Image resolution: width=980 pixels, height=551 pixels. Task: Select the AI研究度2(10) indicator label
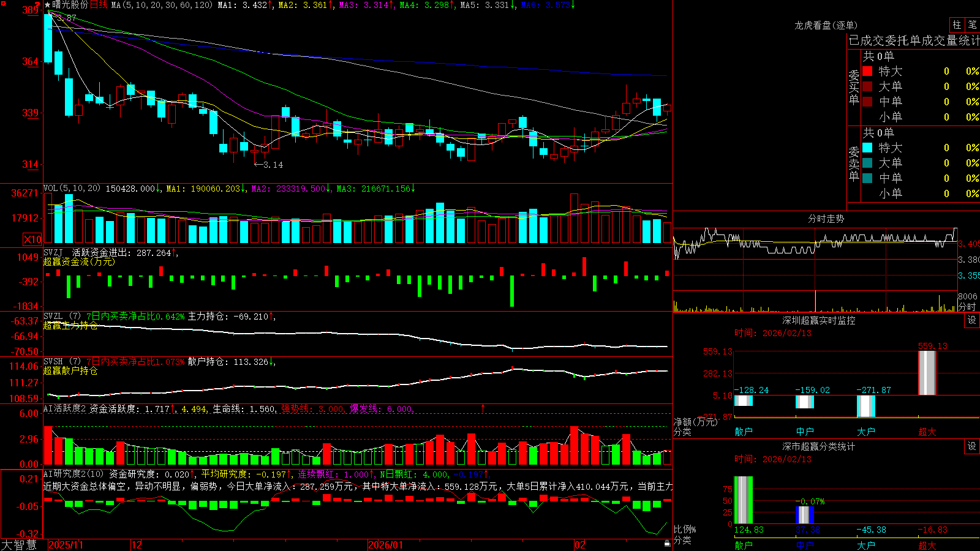74,474
